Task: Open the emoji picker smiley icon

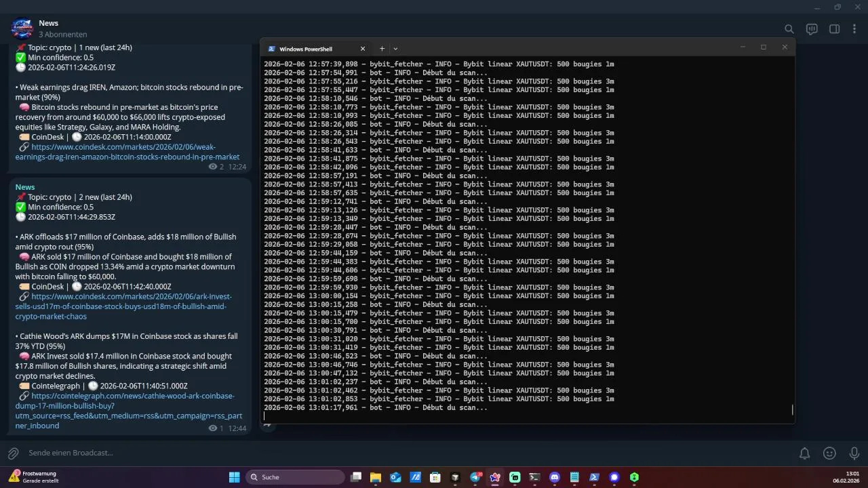Action: coord(829,453)
